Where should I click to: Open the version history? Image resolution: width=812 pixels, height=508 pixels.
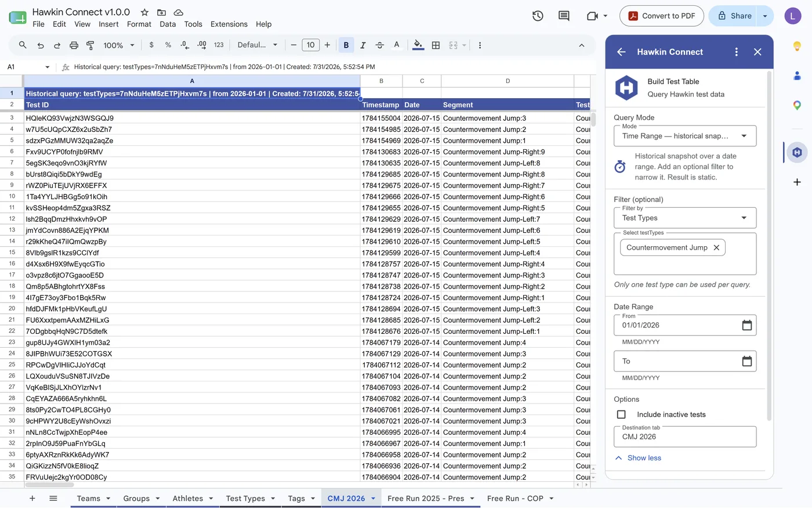538,16
